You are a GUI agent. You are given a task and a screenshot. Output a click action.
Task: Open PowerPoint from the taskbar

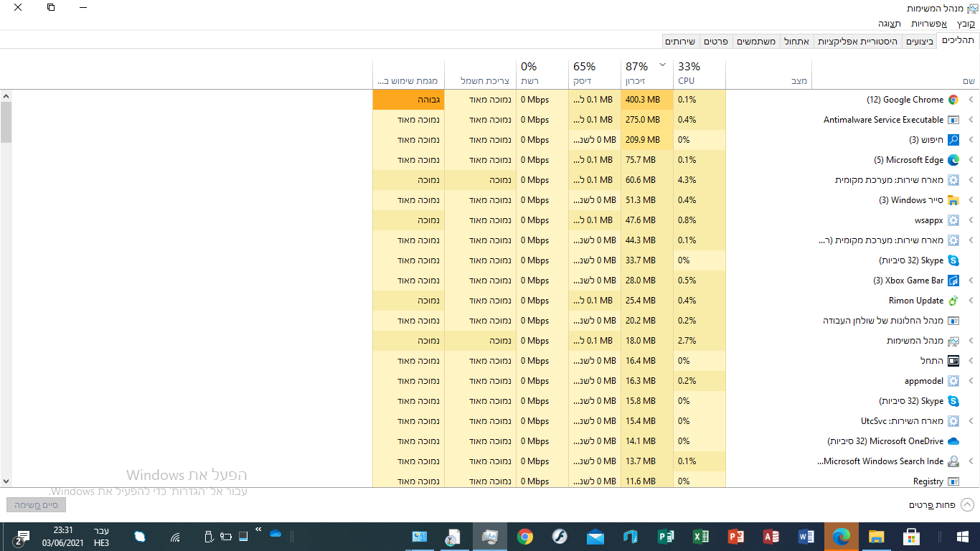pyautogui.click(x=736, y=536)
